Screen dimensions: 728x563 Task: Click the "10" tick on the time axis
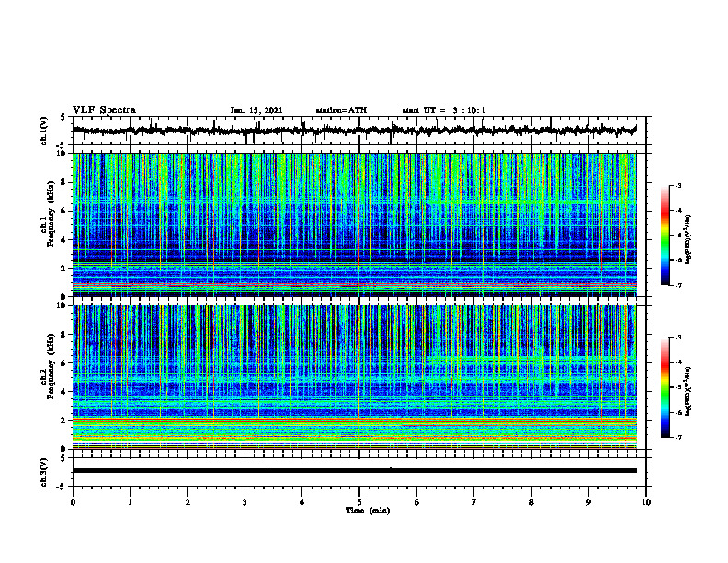click(646, 502)
